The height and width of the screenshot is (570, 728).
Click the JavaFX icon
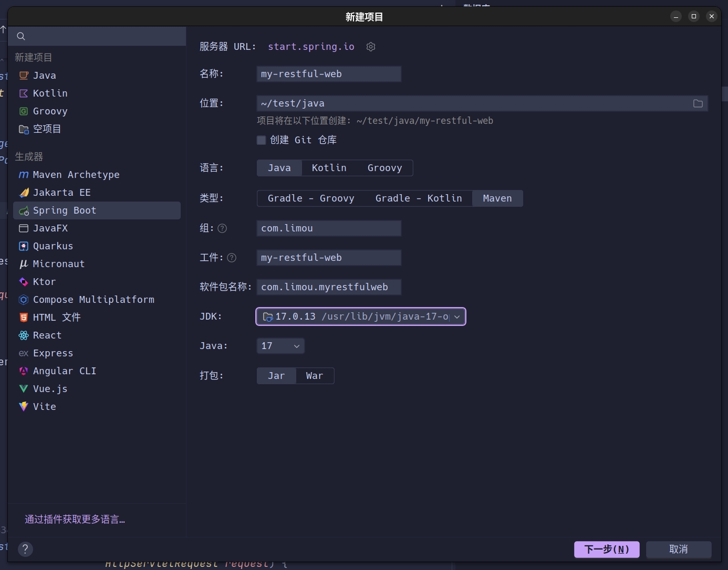(24, 228)
